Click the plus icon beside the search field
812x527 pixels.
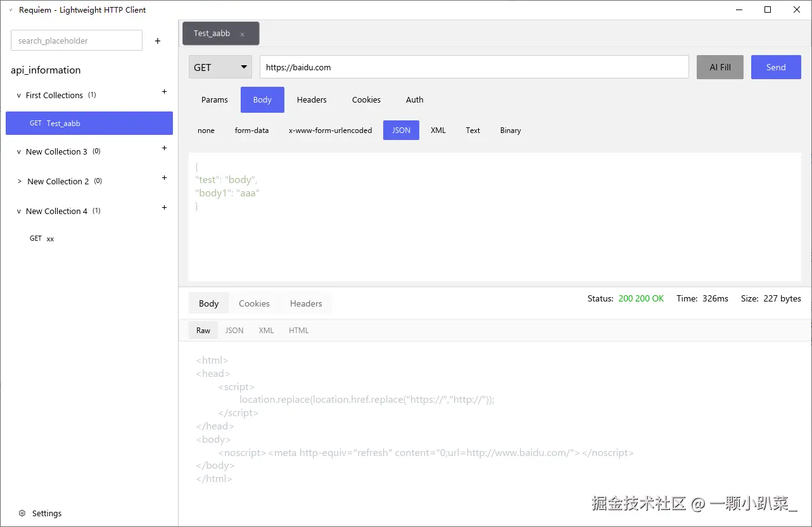tap(158, 41)
